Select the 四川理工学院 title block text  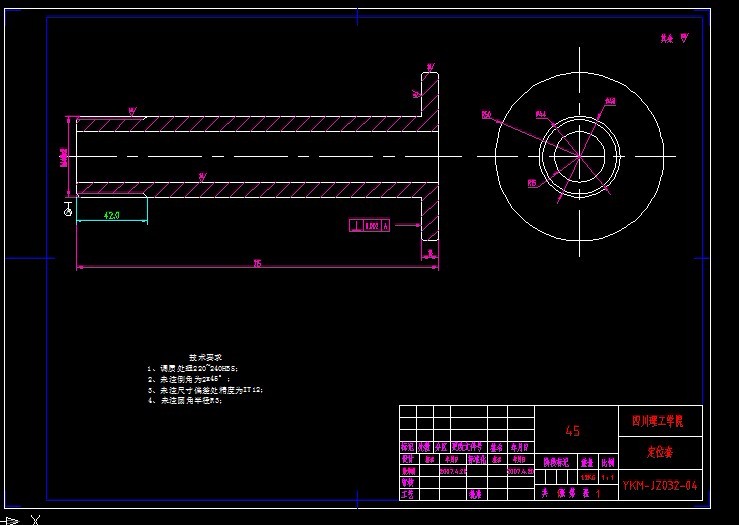[657, 421]
